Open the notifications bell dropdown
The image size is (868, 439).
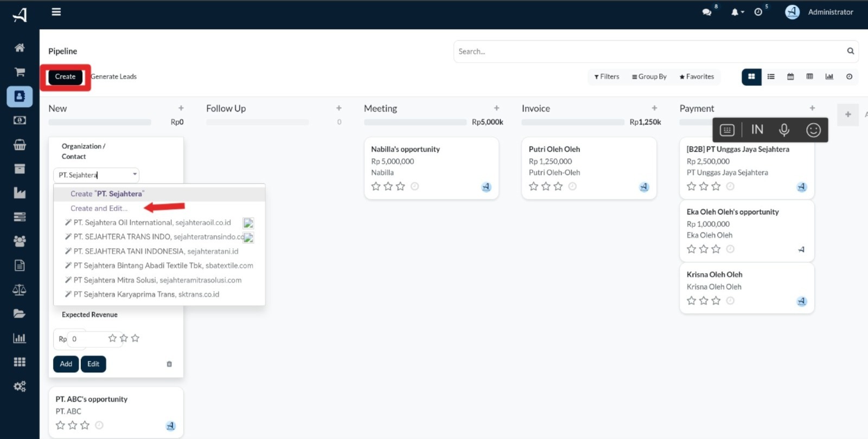point(737,12)
